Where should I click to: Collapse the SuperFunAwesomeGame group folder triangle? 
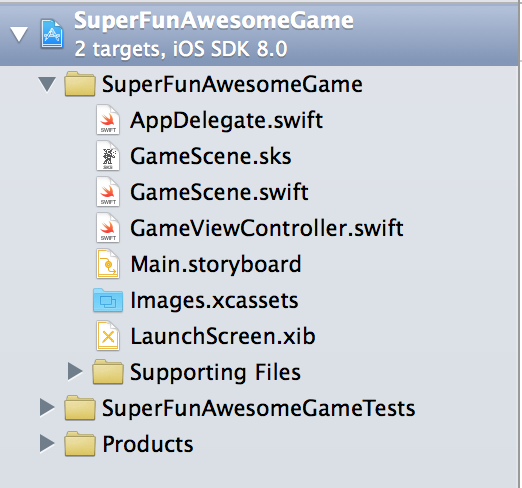pyautogui.click(x=47, y=84)
